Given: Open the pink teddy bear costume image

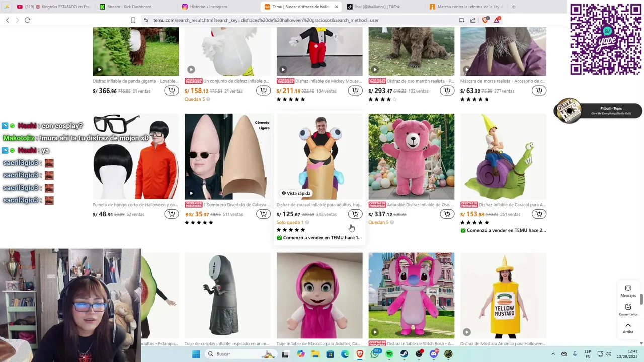Looking at the screenshot, I should pyautogui.click(x=412, y=156).
